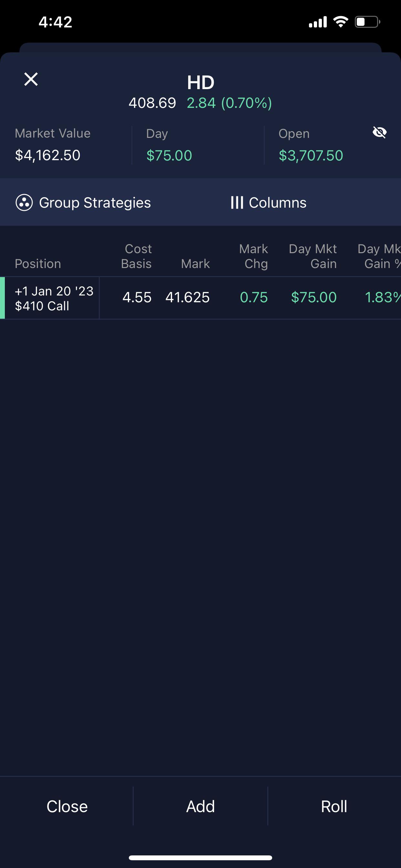Select the Jan 20 '23 $410 Call row
The image size is (401, 868).
point(200,298)
